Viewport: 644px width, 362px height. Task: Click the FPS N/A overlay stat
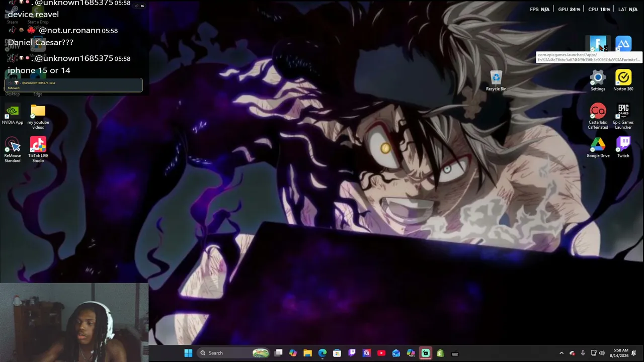tap(539, 10)
